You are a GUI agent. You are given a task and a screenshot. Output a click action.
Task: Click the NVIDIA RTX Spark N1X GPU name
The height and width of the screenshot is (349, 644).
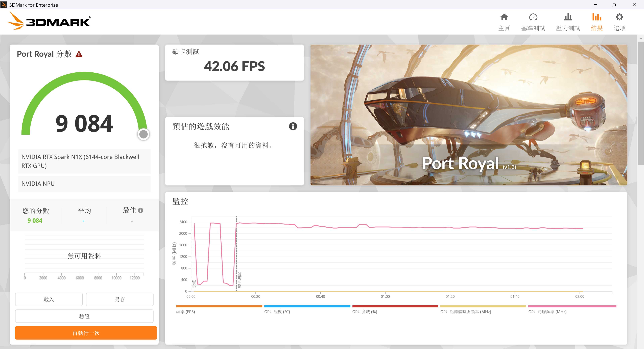pos(84,161)
